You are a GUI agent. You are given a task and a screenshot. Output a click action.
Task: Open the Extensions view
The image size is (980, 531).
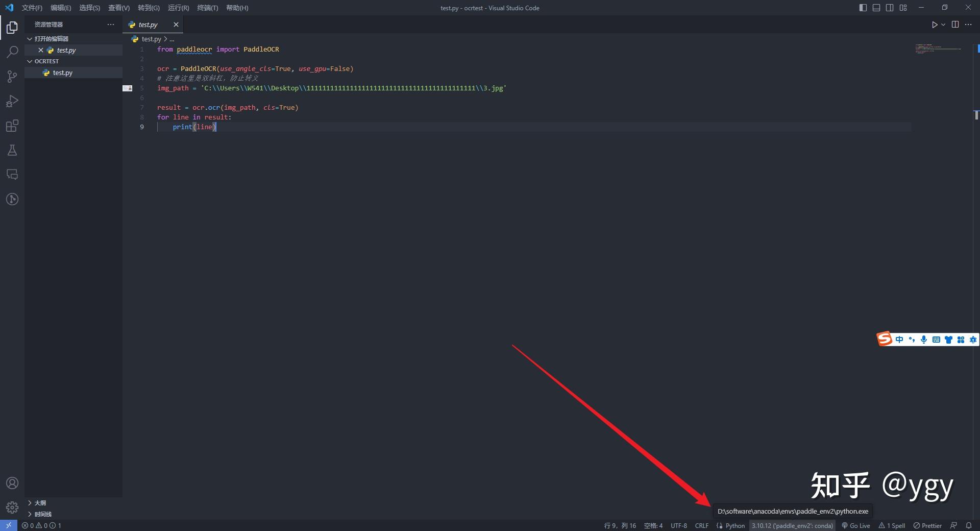(12, 126)
